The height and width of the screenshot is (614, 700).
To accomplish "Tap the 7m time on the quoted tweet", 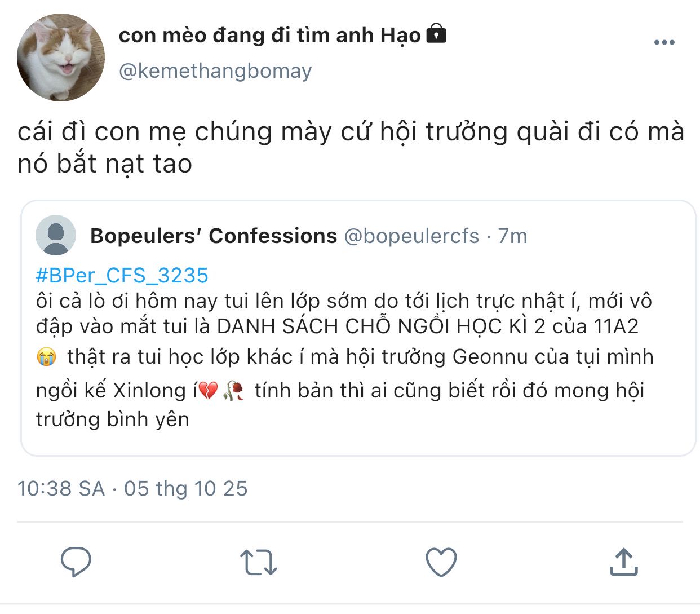I will (x=513, y=236).
